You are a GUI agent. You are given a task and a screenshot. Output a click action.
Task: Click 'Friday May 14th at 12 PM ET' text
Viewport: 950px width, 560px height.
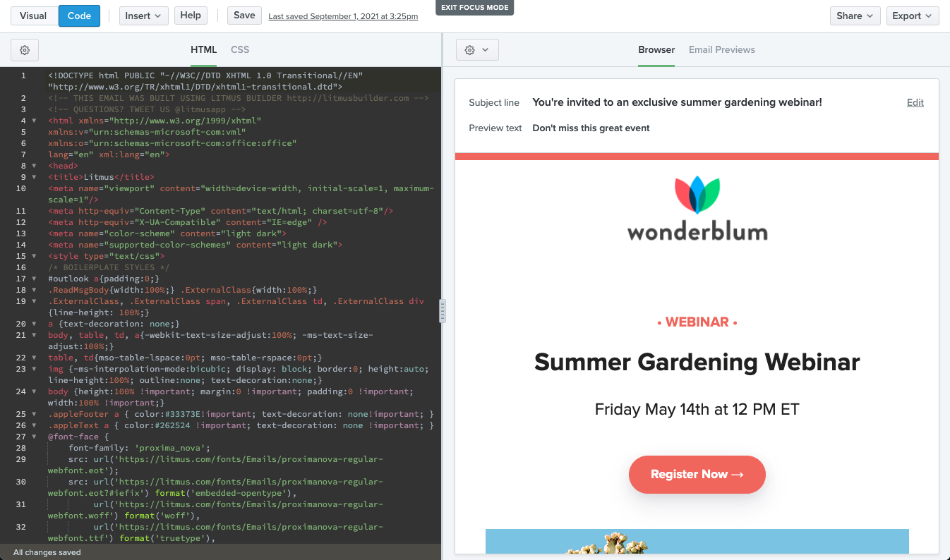[x=697, y=409]
